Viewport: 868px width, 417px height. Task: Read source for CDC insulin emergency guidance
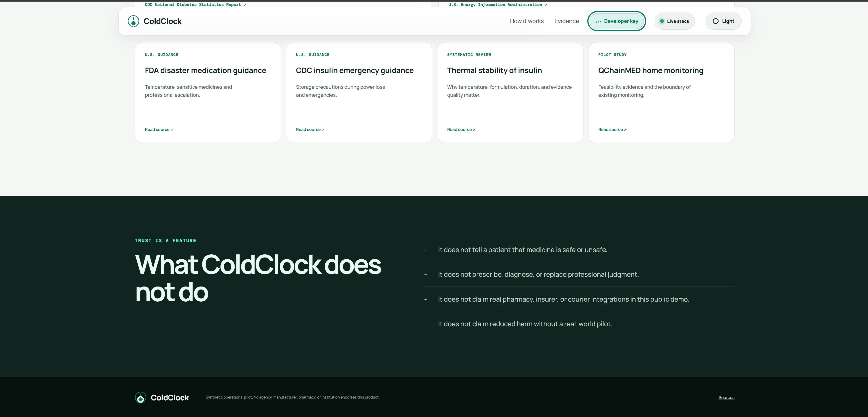click(x=310, y=129)
